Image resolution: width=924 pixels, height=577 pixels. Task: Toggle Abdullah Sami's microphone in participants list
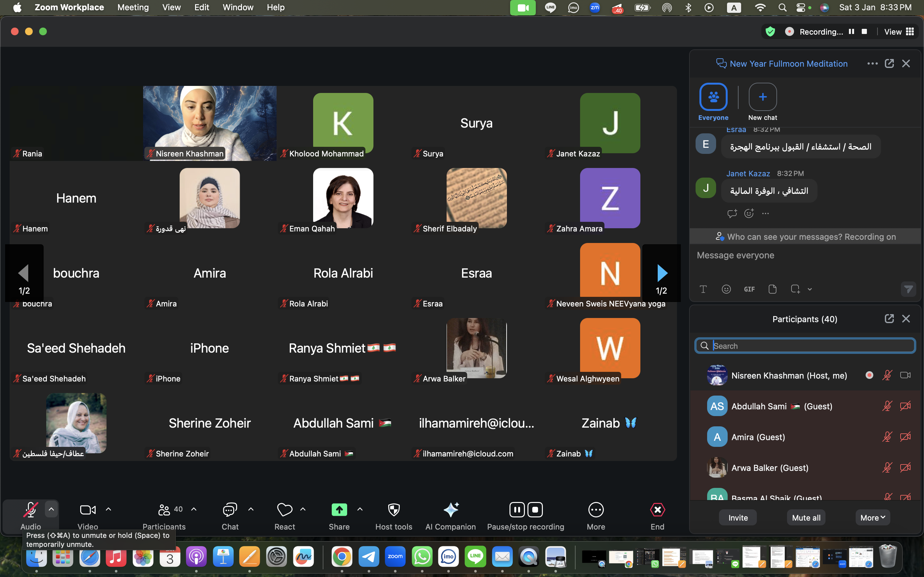pos(887,406)
